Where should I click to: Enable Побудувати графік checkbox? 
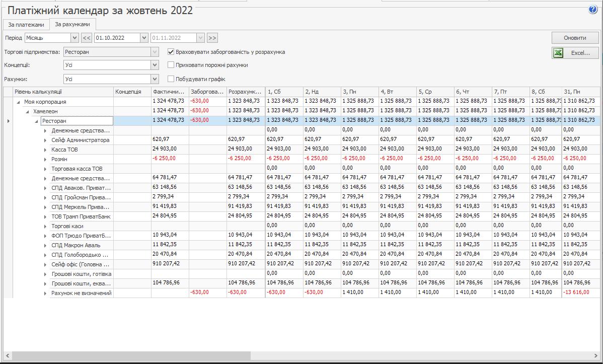(x=171, y=79)
